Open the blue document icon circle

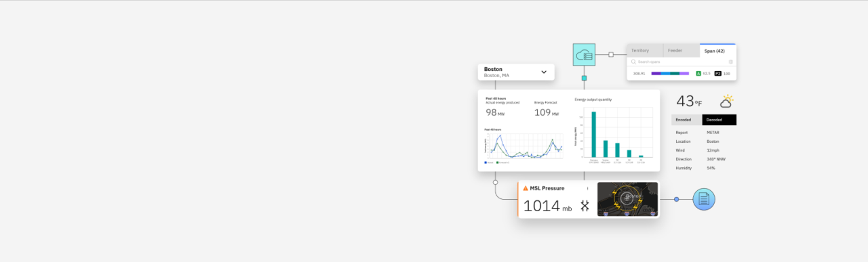pos(704,199)
